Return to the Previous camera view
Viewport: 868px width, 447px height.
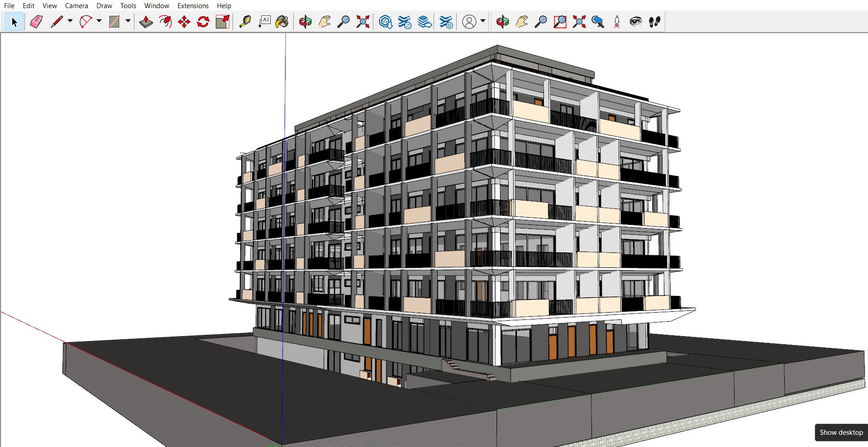pos(598,22)
